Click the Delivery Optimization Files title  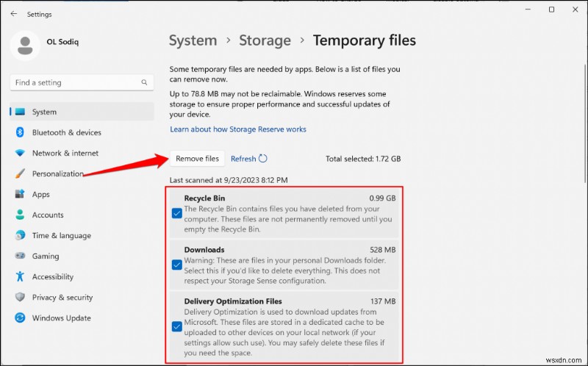[x=233, y=301]
